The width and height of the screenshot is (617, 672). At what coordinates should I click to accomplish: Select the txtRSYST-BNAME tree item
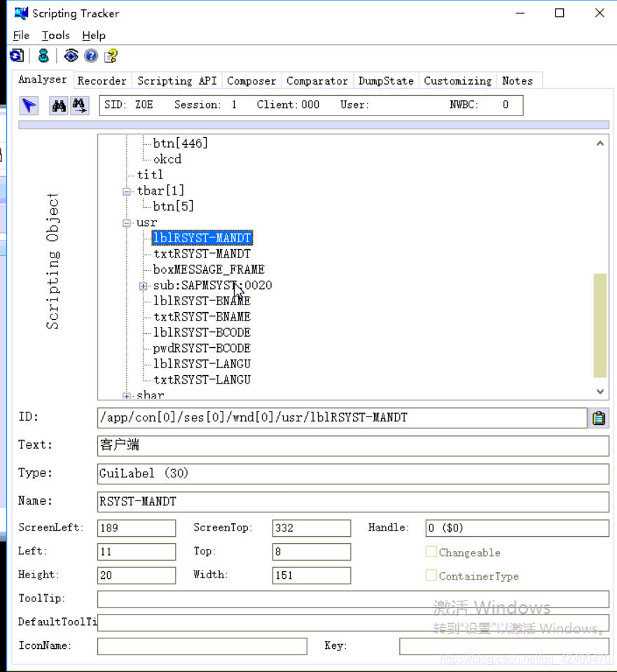pos(202,316)
